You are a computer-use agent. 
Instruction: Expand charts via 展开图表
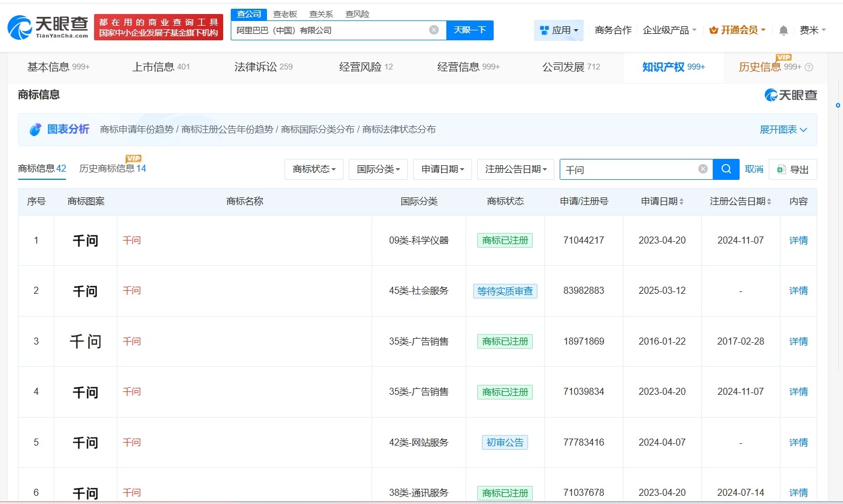783,129
